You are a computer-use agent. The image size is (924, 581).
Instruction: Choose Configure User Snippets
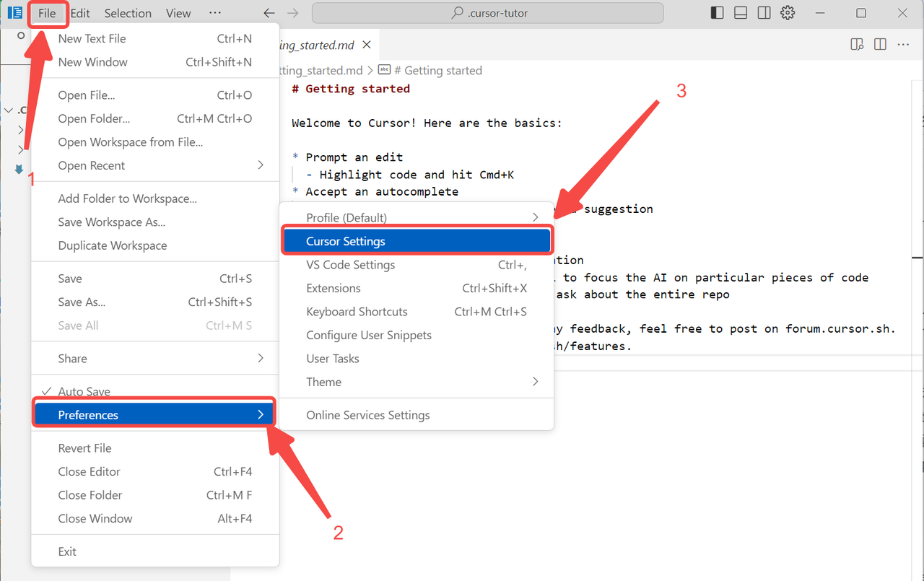[417, 335]
